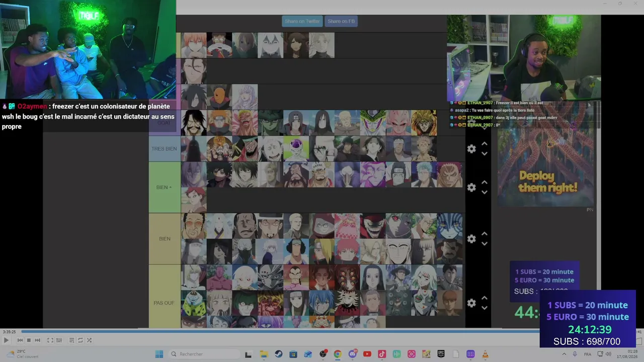
Task: Open the volume control in system tray
Action: (608, 354)
